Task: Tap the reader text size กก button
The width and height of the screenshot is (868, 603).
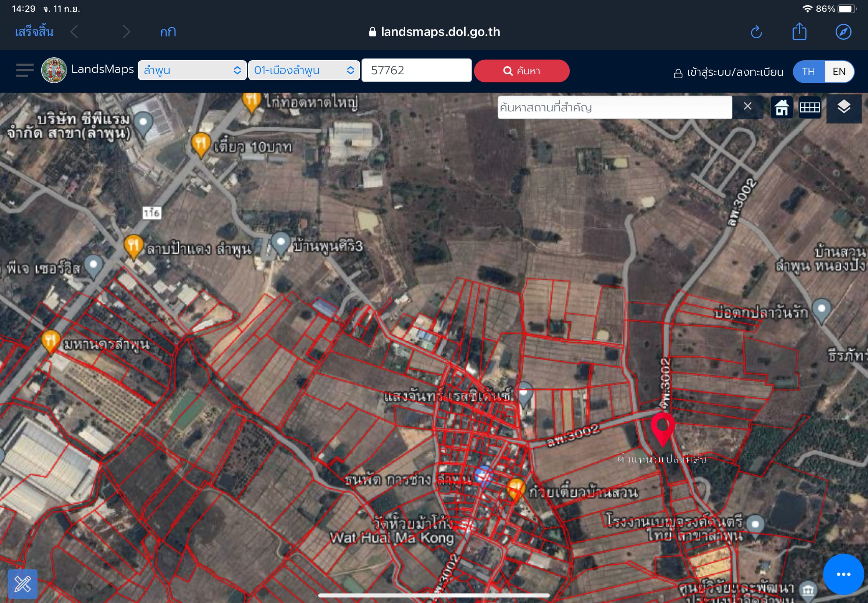Action: (x=168, y=32)
